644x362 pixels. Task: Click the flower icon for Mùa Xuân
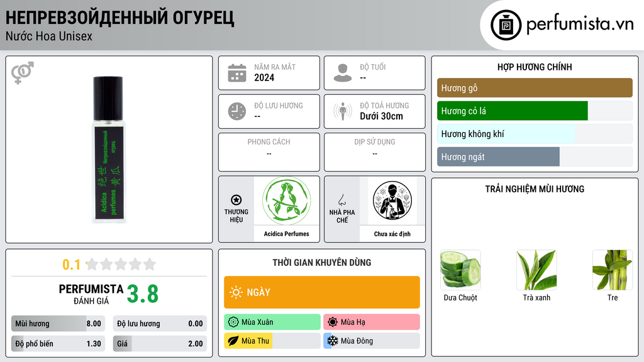(233, 322)
